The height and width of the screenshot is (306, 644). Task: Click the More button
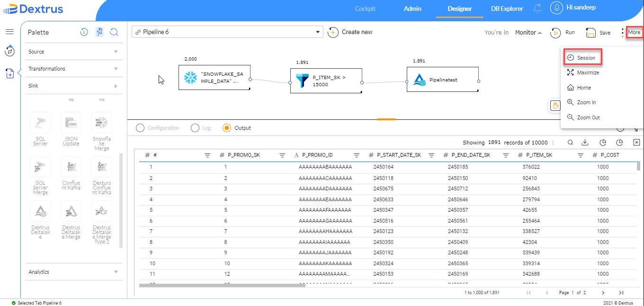tap(634, 32)
